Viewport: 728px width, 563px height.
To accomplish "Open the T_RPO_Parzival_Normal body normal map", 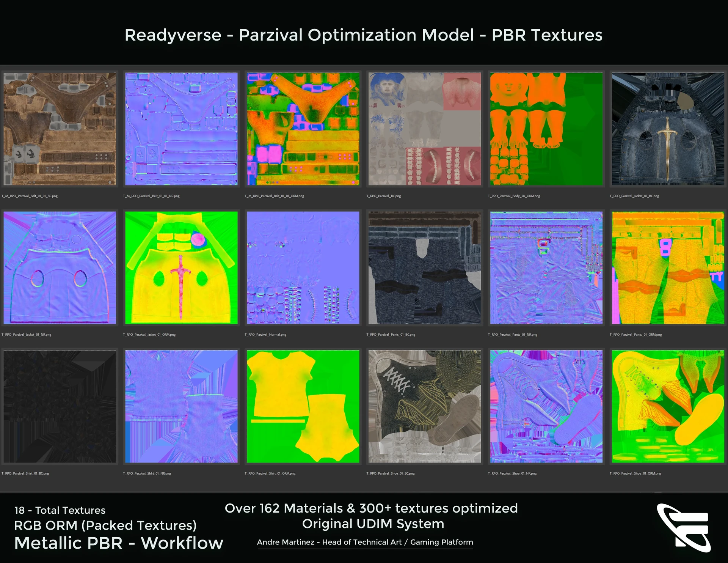I will point(303,267).
